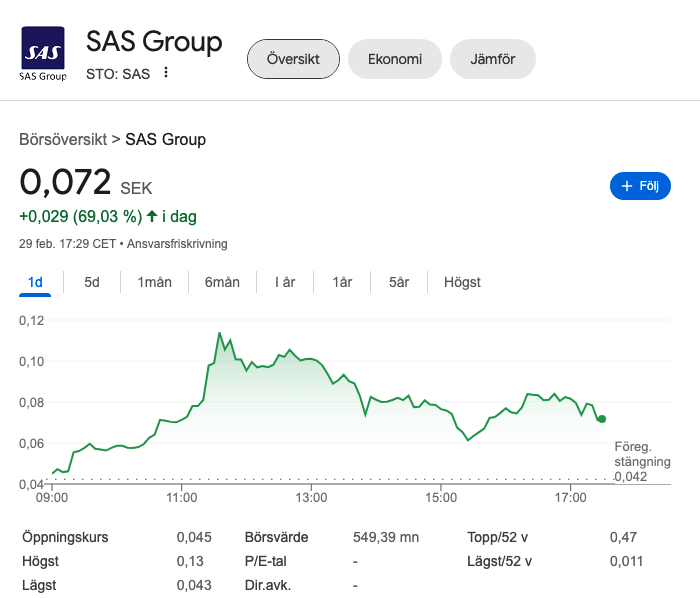This screenshot has height=598, width=700.
Task: Select the 'I år' year-to-date range
Action: tap(285, 282)
